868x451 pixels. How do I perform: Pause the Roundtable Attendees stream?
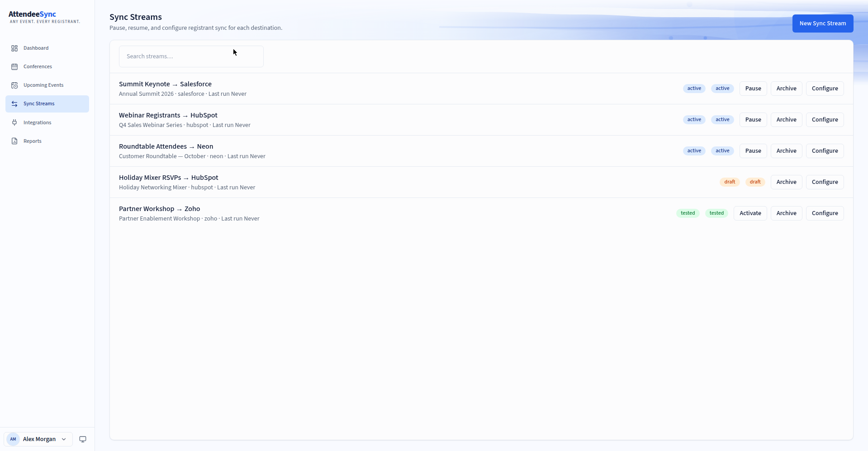pos(753,151)
